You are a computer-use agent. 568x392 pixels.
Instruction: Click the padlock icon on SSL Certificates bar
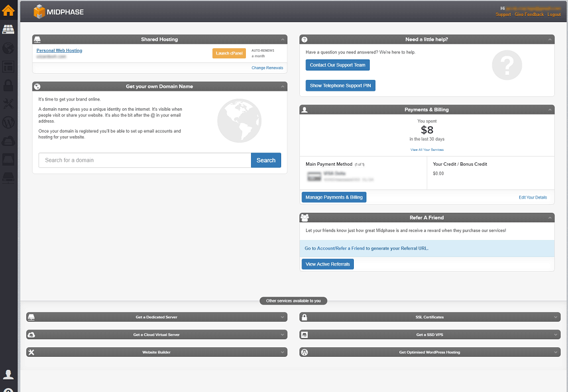[304, 317]
